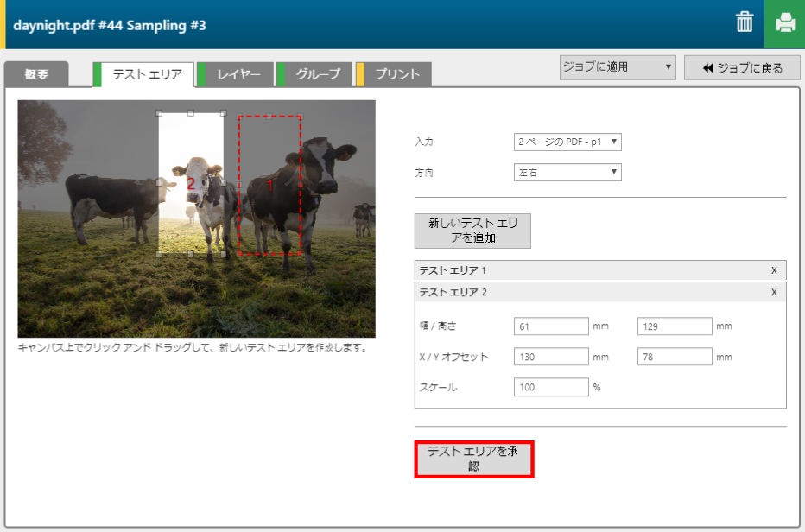805x532 pixels.
Task: Remove Test Area 1 with X
Action: coord(774,270)
